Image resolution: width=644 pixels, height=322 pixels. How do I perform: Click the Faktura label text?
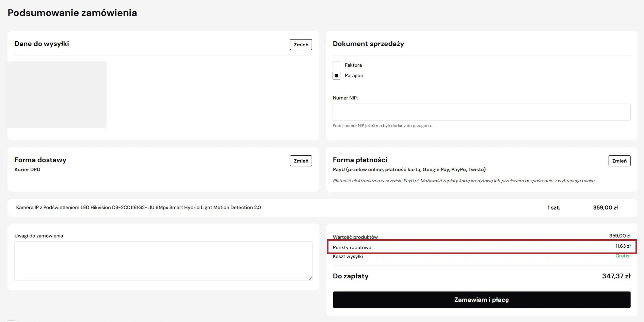click(x=353, y=65)
